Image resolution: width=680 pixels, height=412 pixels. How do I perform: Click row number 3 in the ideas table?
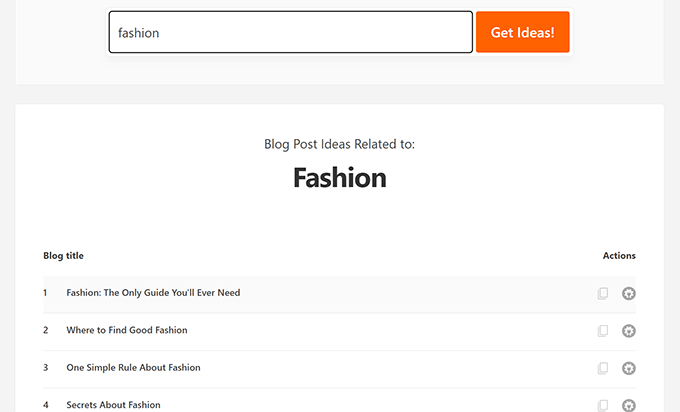tap(45, 367)
